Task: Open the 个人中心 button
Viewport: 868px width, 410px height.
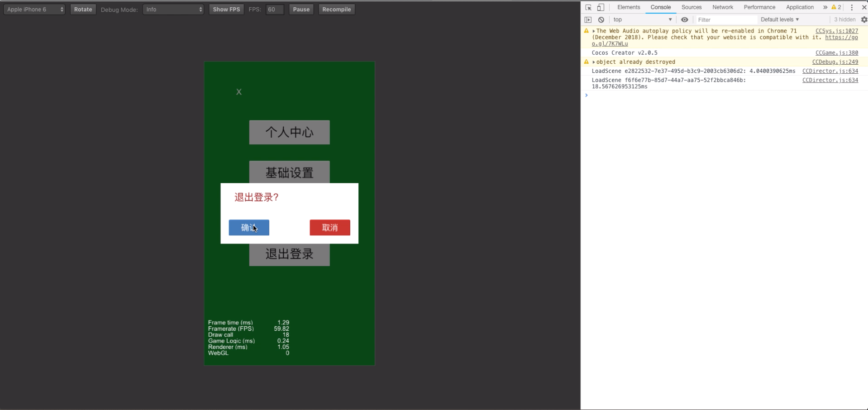Action: 290,132
